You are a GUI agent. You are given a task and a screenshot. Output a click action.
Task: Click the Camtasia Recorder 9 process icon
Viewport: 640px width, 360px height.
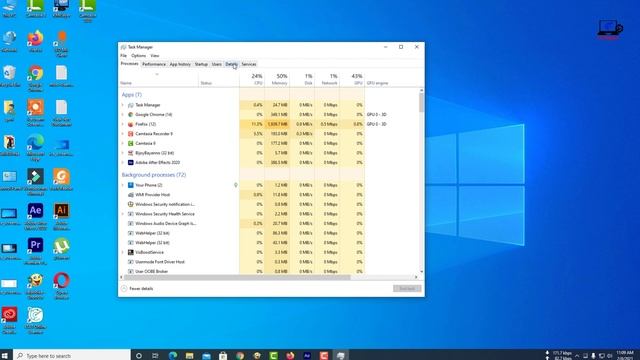coord(131,134)
